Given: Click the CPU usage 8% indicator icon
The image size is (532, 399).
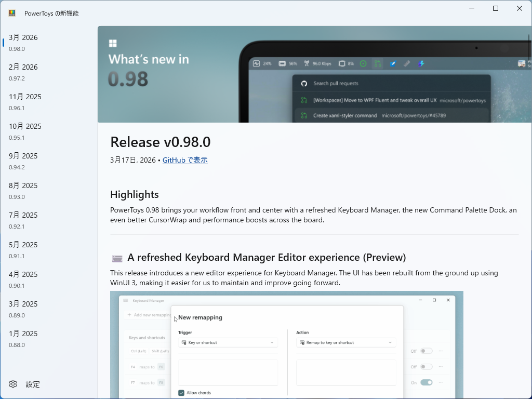Looking at the screenshot, I should point(342,63).
